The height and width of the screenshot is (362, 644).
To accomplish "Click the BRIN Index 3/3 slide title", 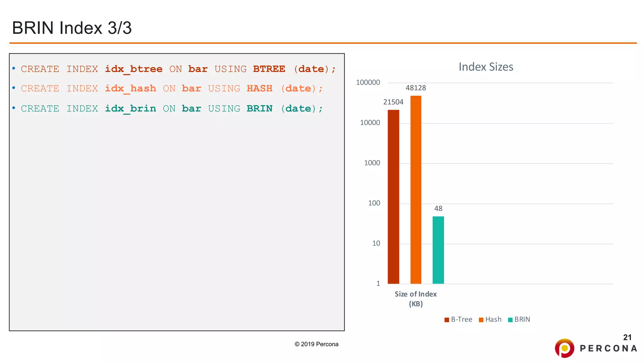I will tap(72, 28).
